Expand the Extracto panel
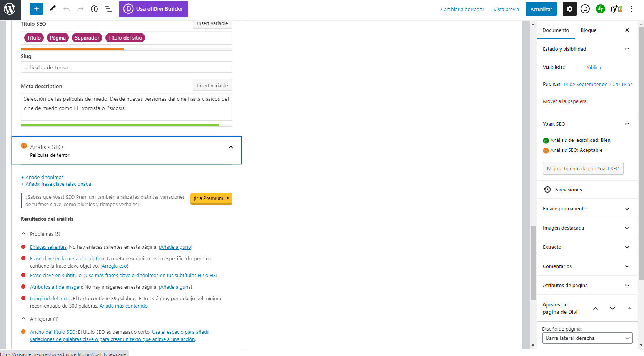The height and width of the screenshot is (356, 644). tap(587, 247)
